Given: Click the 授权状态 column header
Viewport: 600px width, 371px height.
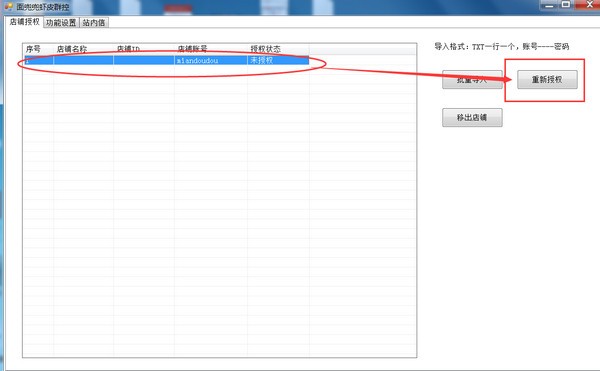Looking at the screenshot, I should click(278, 49).
